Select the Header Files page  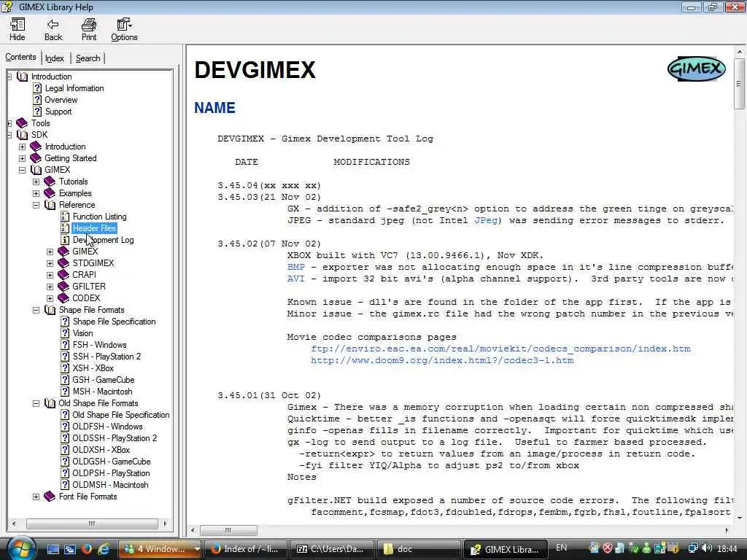click(x=94, y=228)
